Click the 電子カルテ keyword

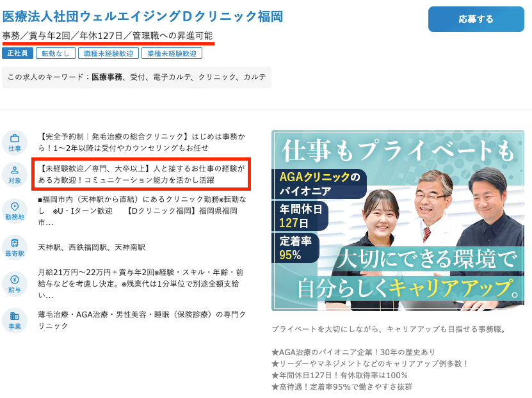pos(172,77)
